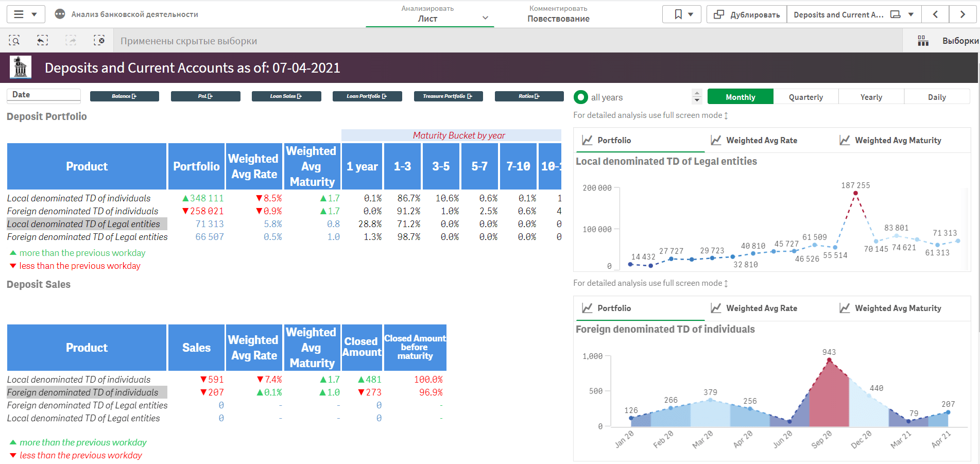Open the smart search tool

point(14,41)
